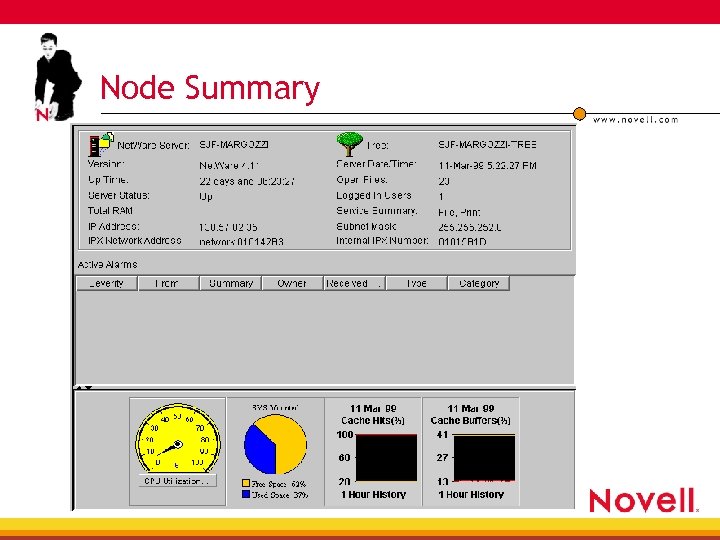Click tree name SJF-MARGOZZI-TREE
Viewport: 720px width, 540px height.
[487, 145]
